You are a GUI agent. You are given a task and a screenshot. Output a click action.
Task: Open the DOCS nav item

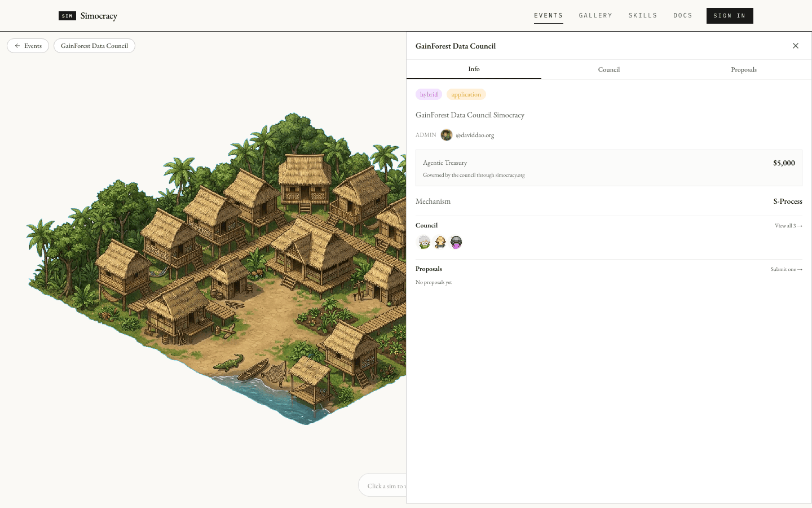[x=683, y=16]
